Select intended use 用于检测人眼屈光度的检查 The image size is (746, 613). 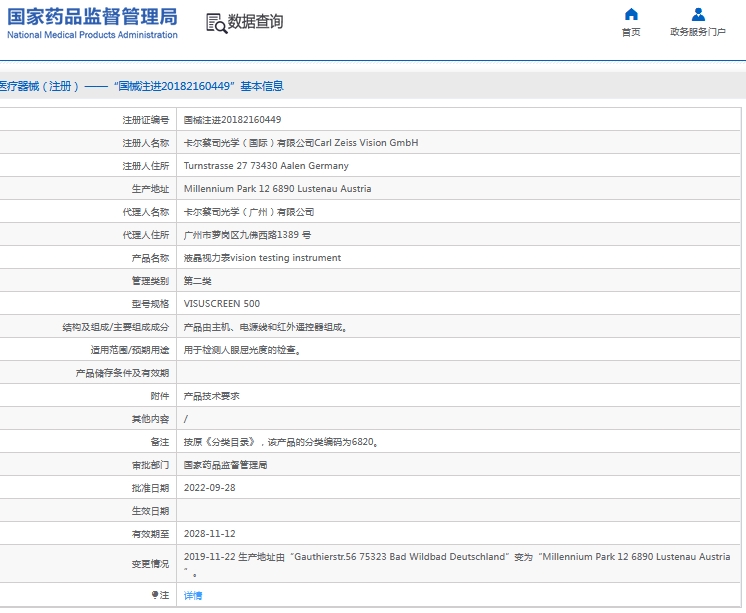pyautogui.click(x=242, y=350)
